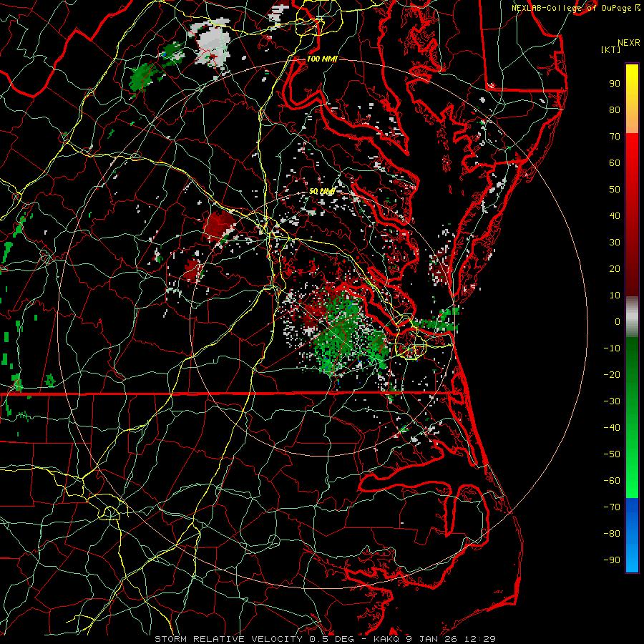This screenshot has height=644, width=644.
Task: Click the -90 value on velocity scale
Action: [x=612, y=560]
